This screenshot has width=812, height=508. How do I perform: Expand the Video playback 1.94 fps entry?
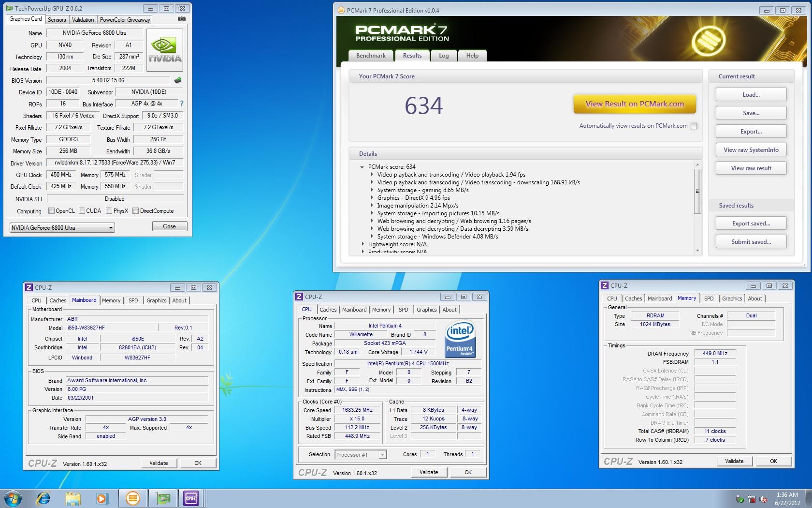[x=372, y=175]
